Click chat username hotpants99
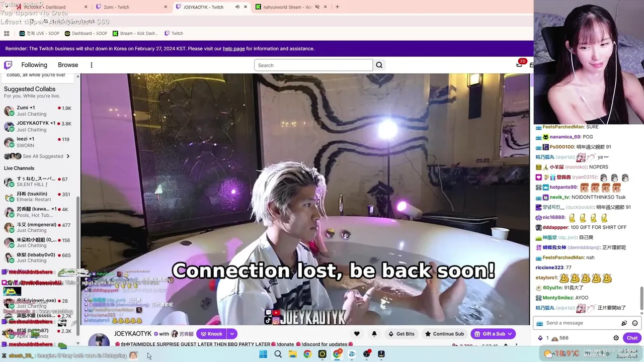Screen dimensions: 644x362 tap(563, 187)
